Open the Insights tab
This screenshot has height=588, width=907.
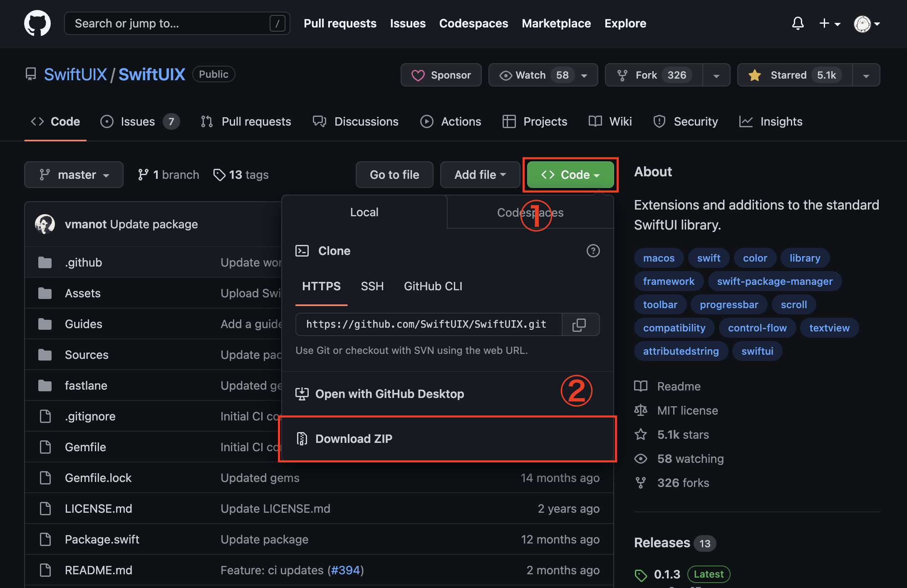tap(771, 121)
